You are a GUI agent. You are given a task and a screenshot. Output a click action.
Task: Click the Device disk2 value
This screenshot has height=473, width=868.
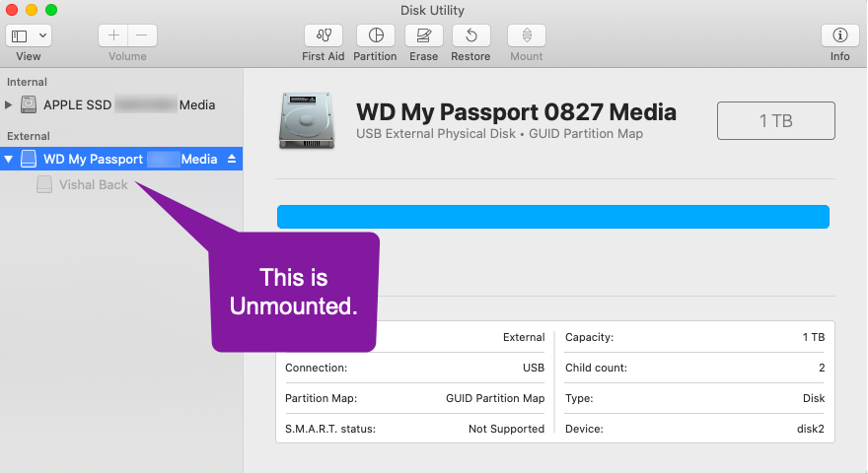click(x=811, y=429)
